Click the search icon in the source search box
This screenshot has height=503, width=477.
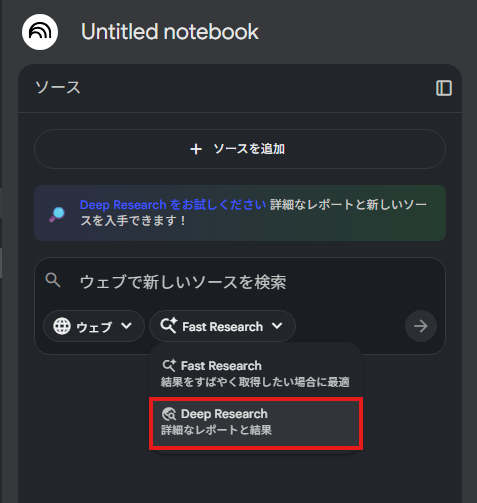coord(53,280)
